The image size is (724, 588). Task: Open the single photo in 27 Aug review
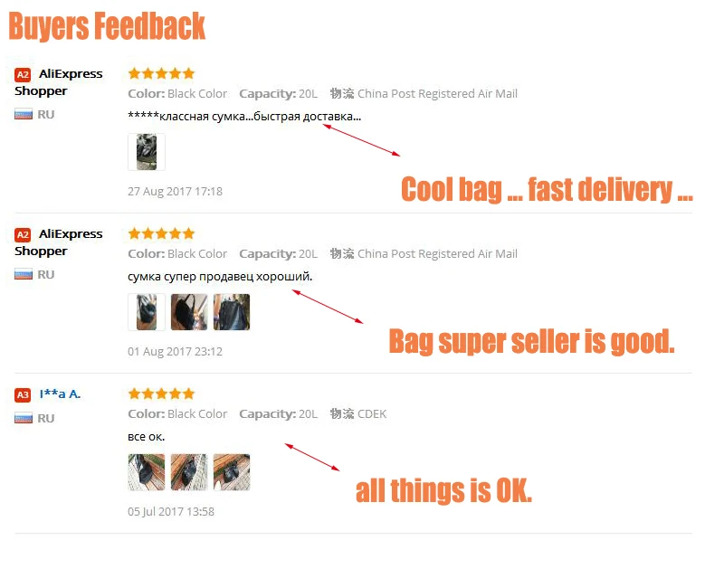[147, 152]
